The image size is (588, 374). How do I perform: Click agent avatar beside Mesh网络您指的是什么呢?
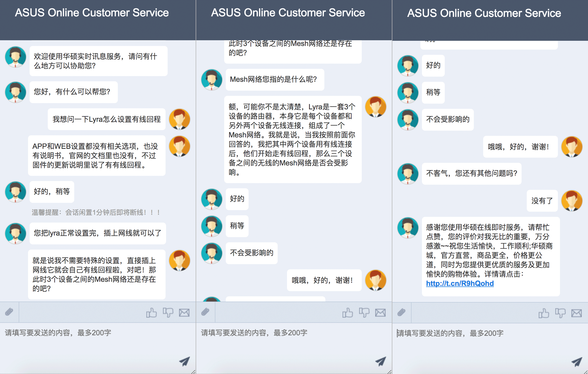212,80
